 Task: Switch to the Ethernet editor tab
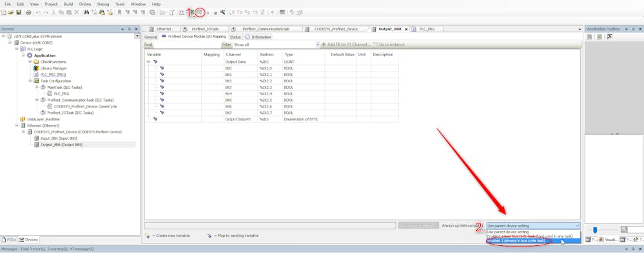coord(164,29)
